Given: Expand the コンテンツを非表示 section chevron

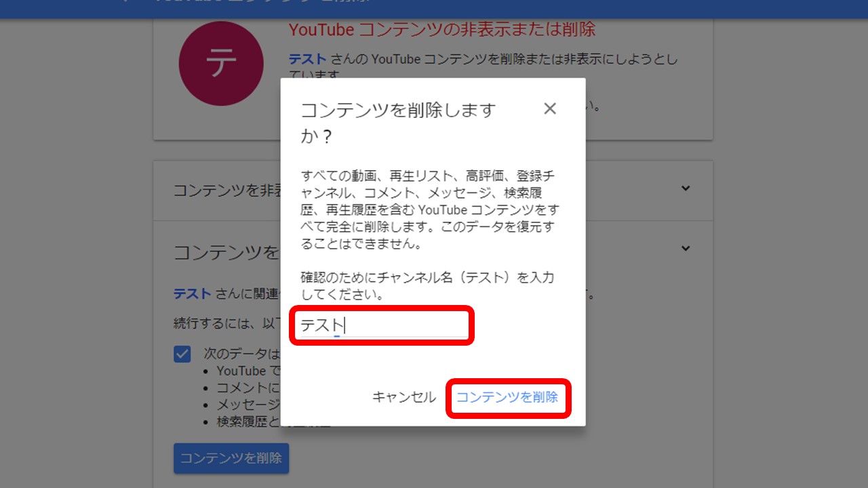Looking at the screenshot, I should [x=686, y=188].
